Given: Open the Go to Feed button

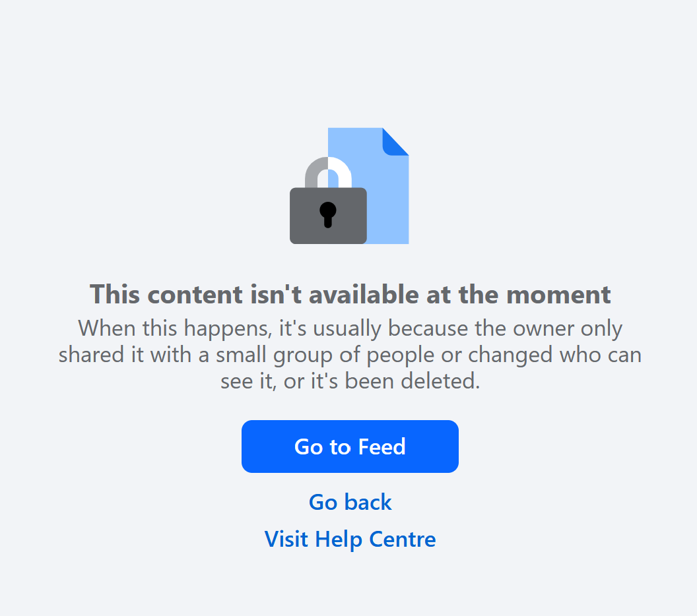Looking at the screenshot, I should click(350, 447).
